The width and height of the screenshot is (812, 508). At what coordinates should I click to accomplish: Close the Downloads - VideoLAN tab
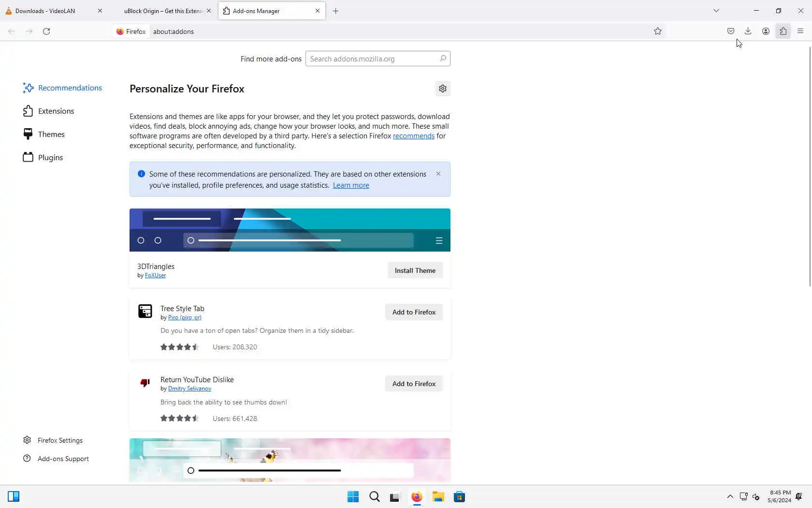(100, 11)
